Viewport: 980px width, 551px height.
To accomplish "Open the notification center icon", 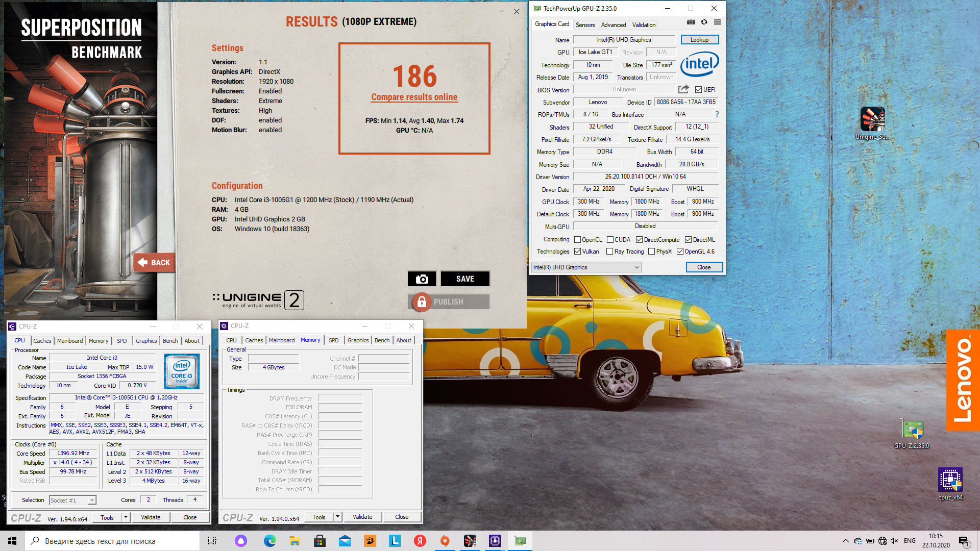I will (x=964, y=541).
